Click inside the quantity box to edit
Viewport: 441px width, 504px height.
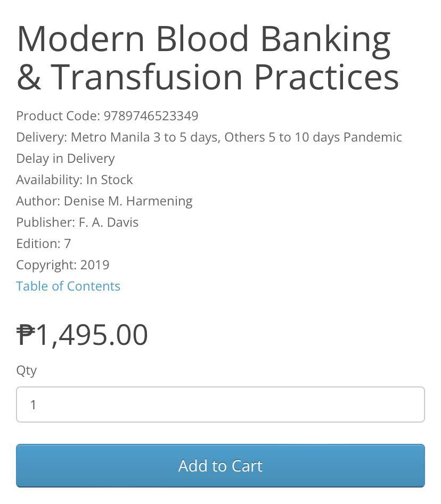220,404
